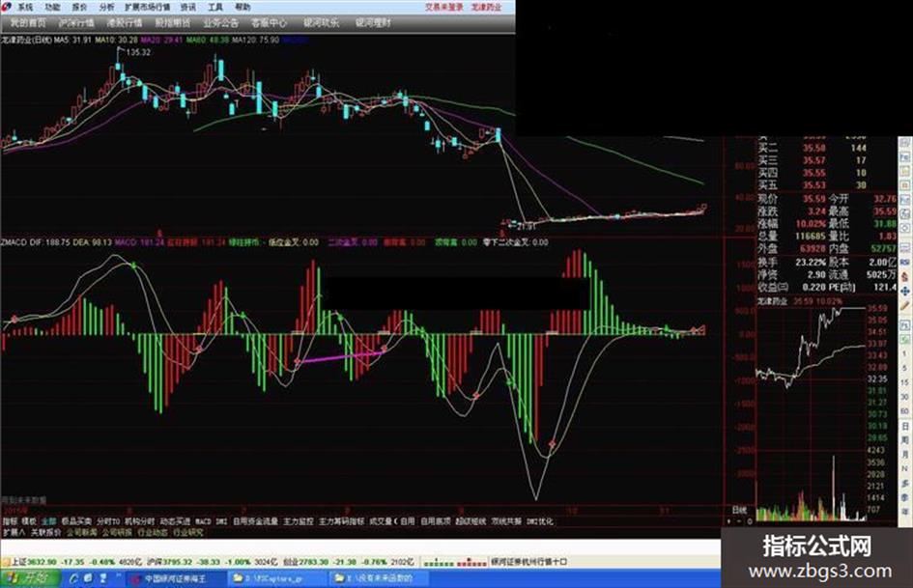Switch to 60-minute period in sidebar
Image resolution: width=913 pixels, height=588 pixels.
point(905,411)
